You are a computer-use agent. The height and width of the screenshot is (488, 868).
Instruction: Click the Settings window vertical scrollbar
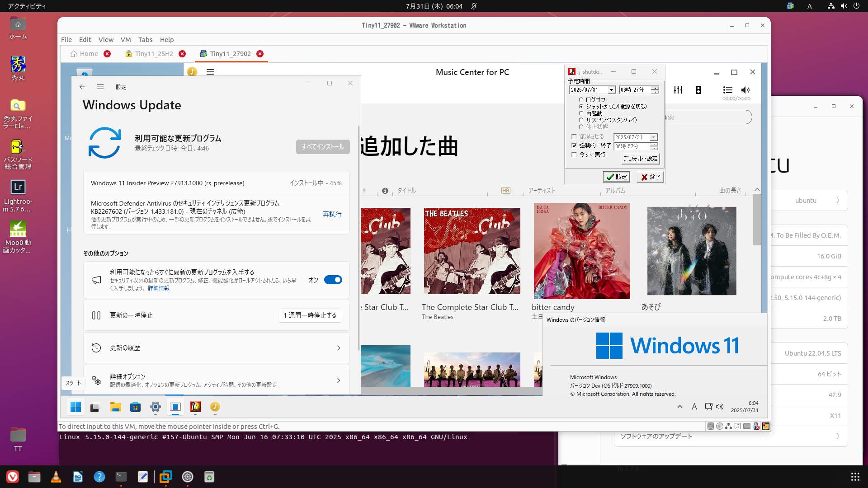tap(359, 238)
